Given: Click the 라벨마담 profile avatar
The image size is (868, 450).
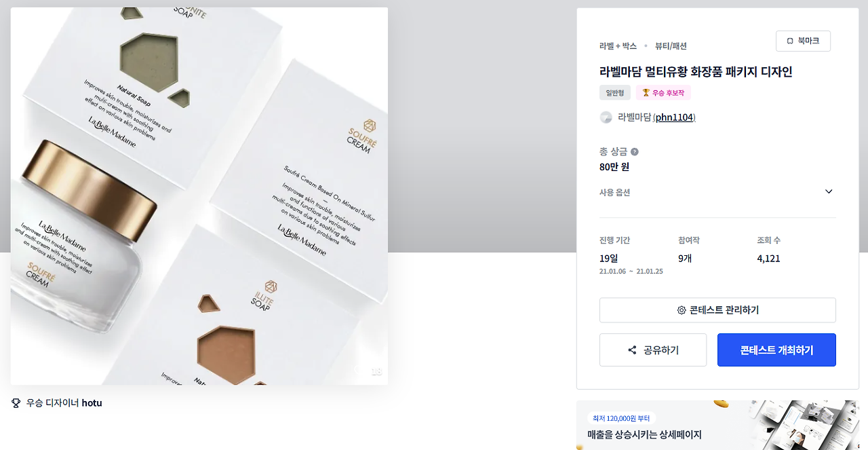Looking at the screenshot, I should click(606, 117).
